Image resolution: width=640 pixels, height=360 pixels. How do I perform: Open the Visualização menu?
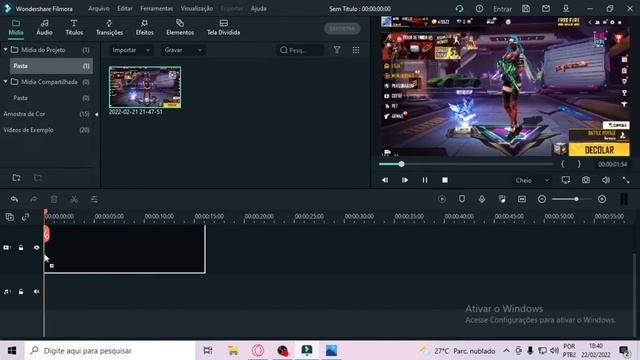197,9
